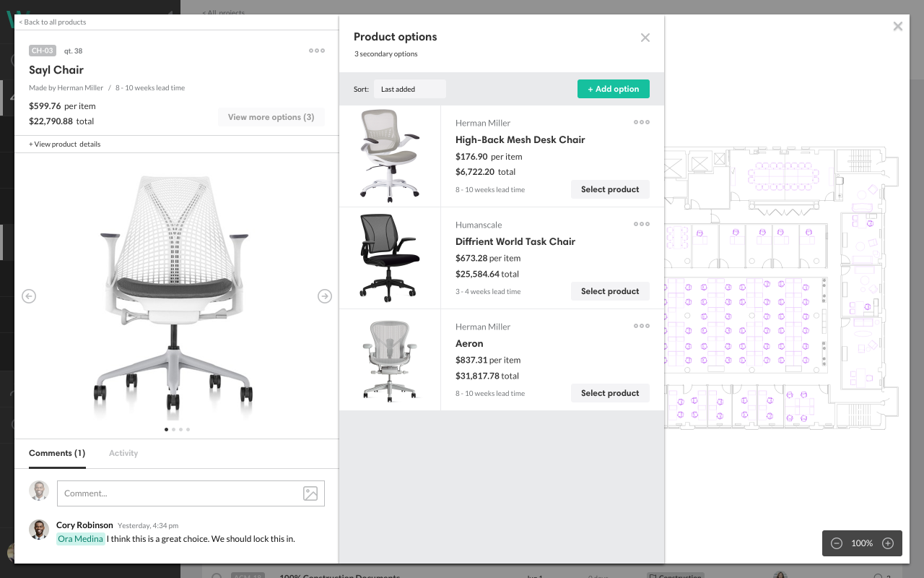Image resolution: width=924 pixels, height=578 pixels.
Task: Open the Aeron chair thumbnail
Action: pos(390,360)
